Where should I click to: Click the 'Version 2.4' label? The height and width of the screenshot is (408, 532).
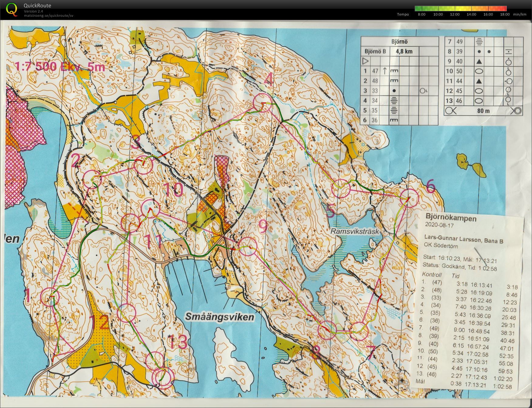point(33,11)
